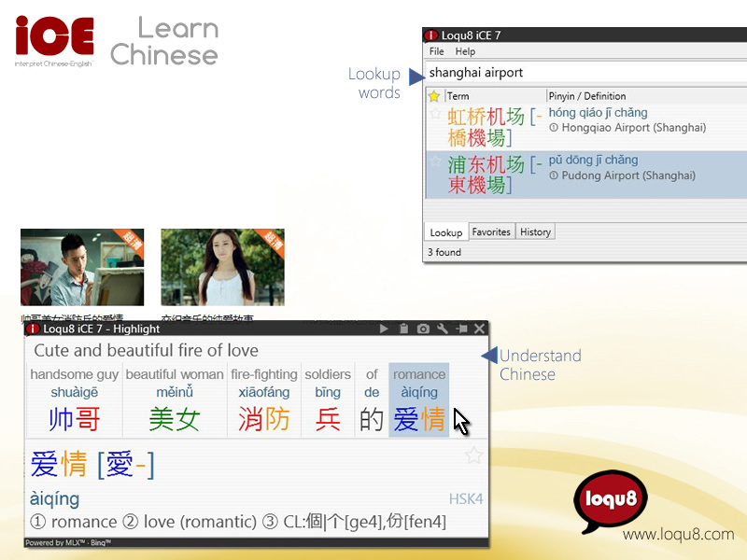Select the soldiers 兵 word segment
This screenshot has height=560, width=747.
(x=328, y=400)
